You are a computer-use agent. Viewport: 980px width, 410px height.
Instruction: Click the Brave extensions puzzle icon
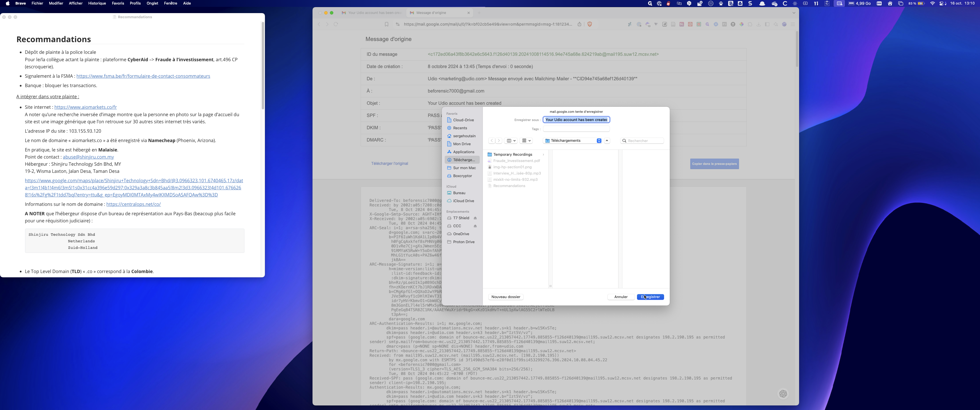750,24
